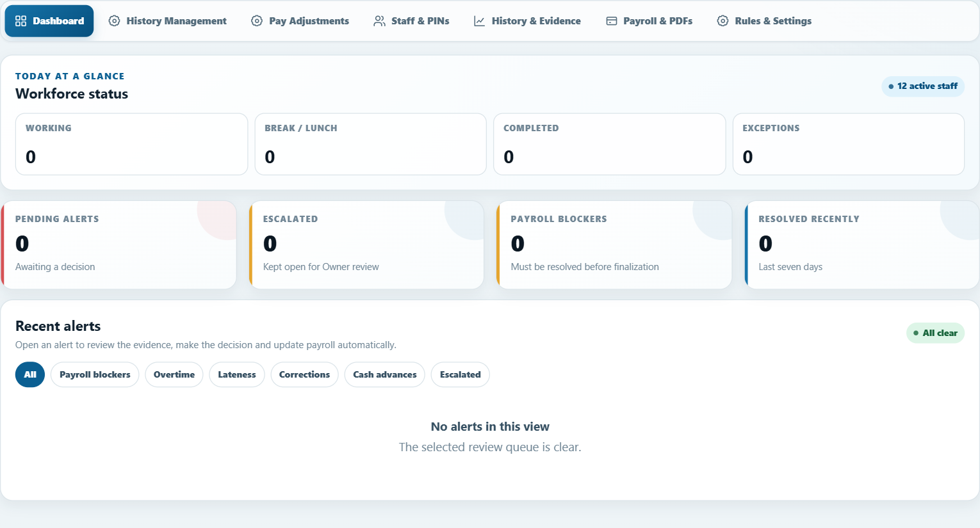Filter alerts by Cash advances
Viewport: 980px width, 528px height.
click(x=385, y=374)
